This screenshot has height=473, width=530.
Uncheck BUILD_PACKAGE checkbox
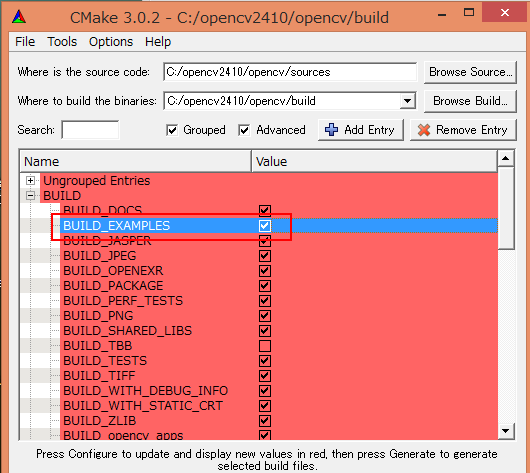265,286
